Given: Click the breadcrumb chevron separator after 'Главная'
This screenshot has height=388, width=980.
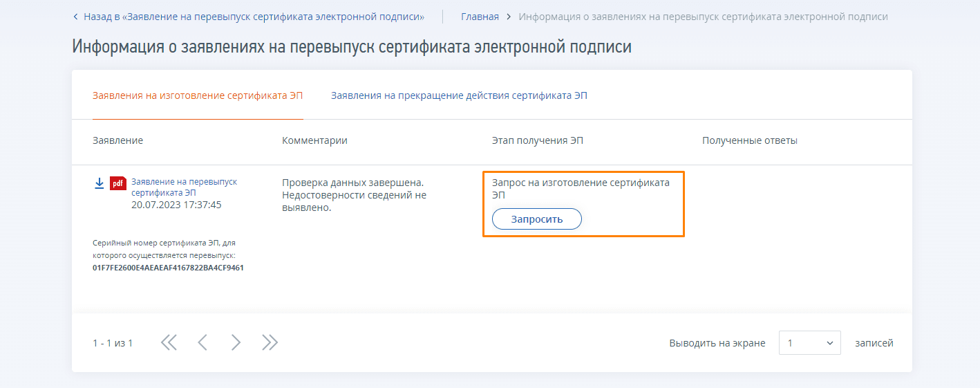Looking at the screenshot, I should click(509, 17).
